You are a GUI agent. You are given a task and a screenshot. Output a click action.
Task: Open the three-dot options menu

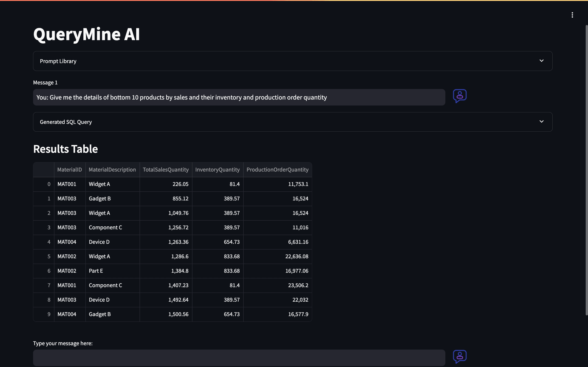pyautogui.click(x=572, y=15)
